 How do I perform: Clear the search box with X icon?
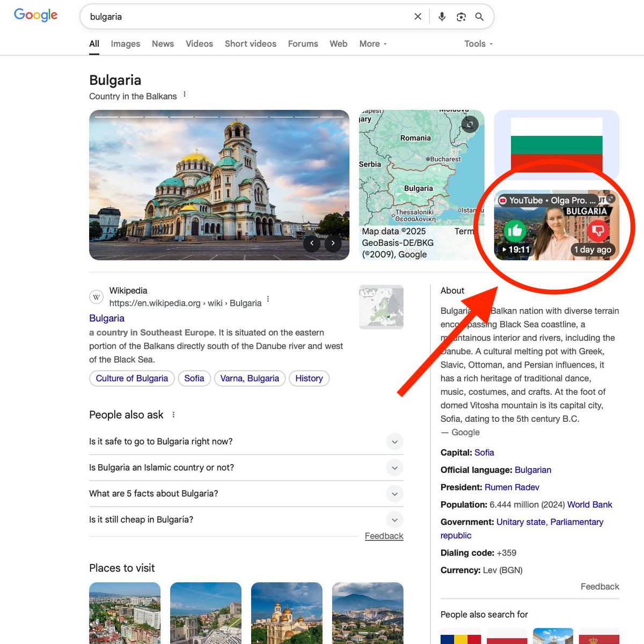418,17
